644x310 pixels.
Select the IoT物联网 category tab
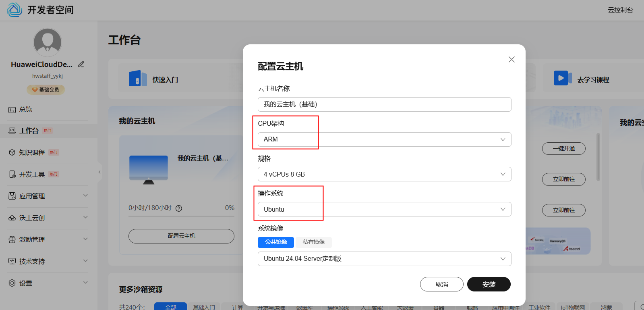[x=573, y=307]
